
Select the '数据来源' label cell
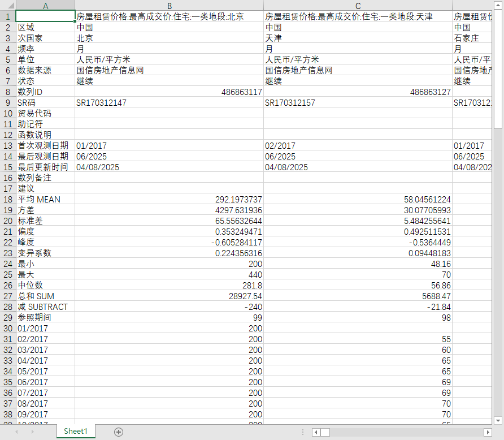[x=45, y=71]
